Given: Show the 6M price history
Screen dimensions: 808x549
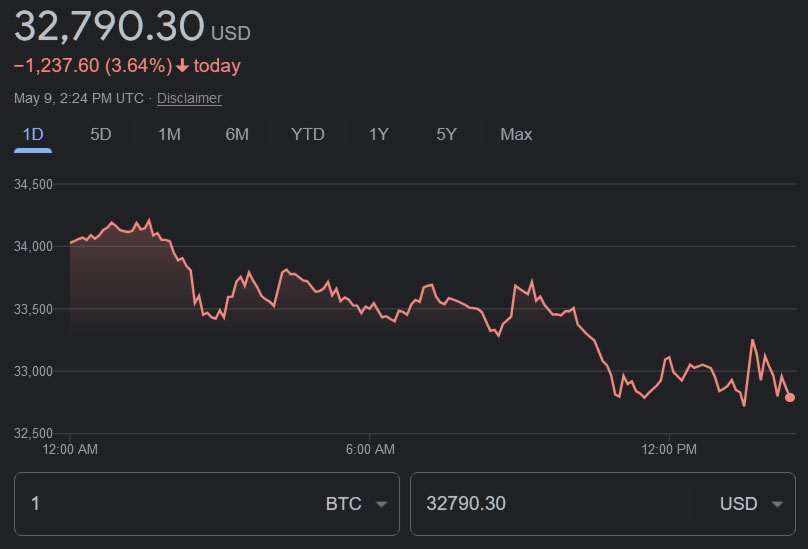Looking at the screenshot, I should pos(237,135).
